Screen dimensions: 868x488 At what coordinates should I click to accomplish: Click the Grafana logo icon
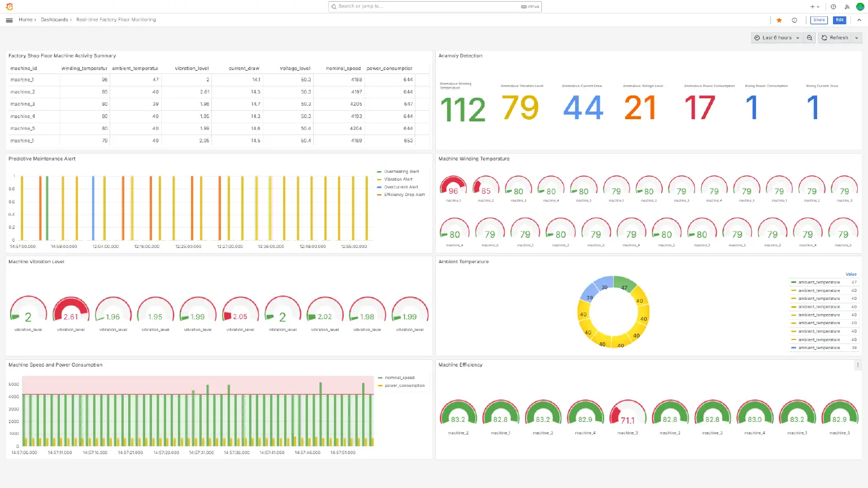click(9, 7)
